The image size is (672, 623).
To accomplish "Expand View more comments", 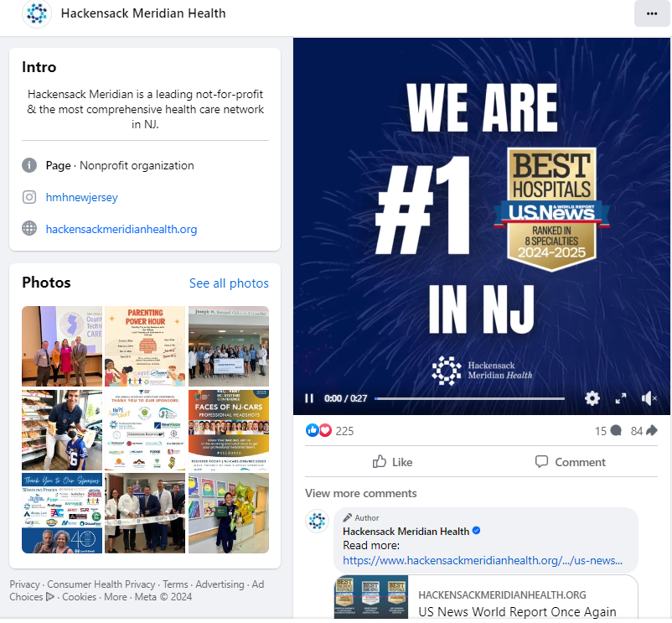I will [361, 493].
